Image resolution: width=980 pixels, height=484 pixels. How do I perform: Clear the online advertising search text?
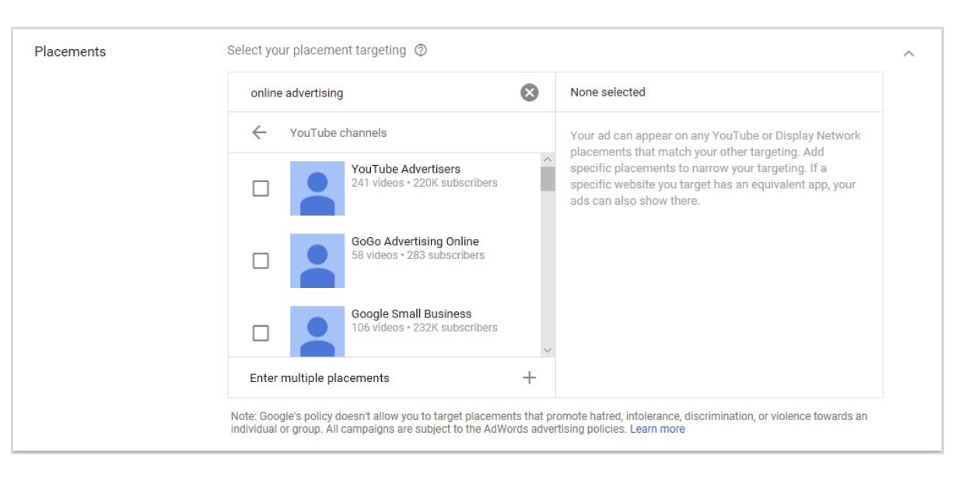529,93
